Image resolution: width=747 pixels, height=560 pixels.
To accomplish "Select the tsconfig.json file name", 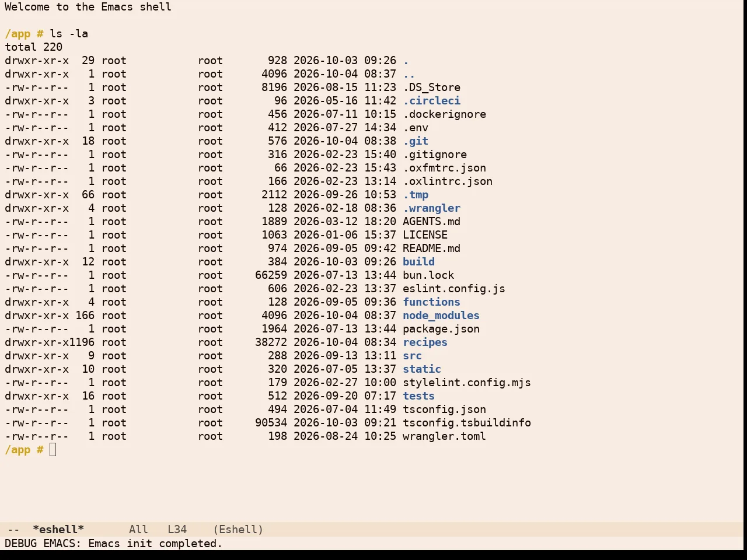I will (445, 409).
